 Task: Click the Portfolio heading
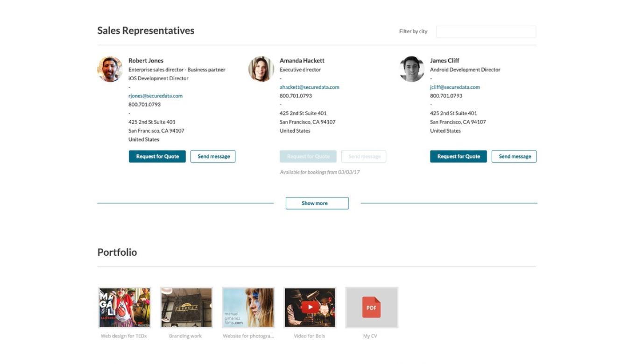[x=117, y=252]
